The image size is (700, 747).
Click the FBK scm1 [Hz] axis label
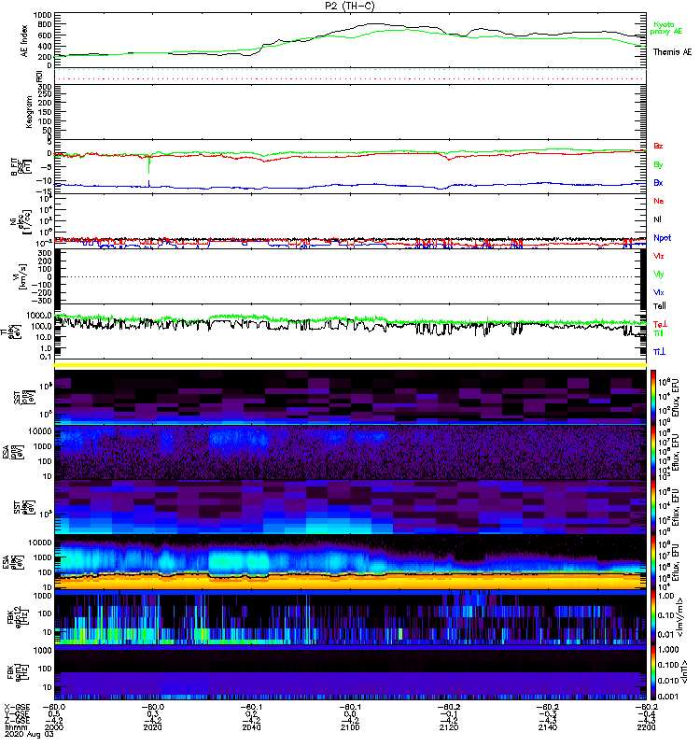pyautogui.click(x=17, y=672)
